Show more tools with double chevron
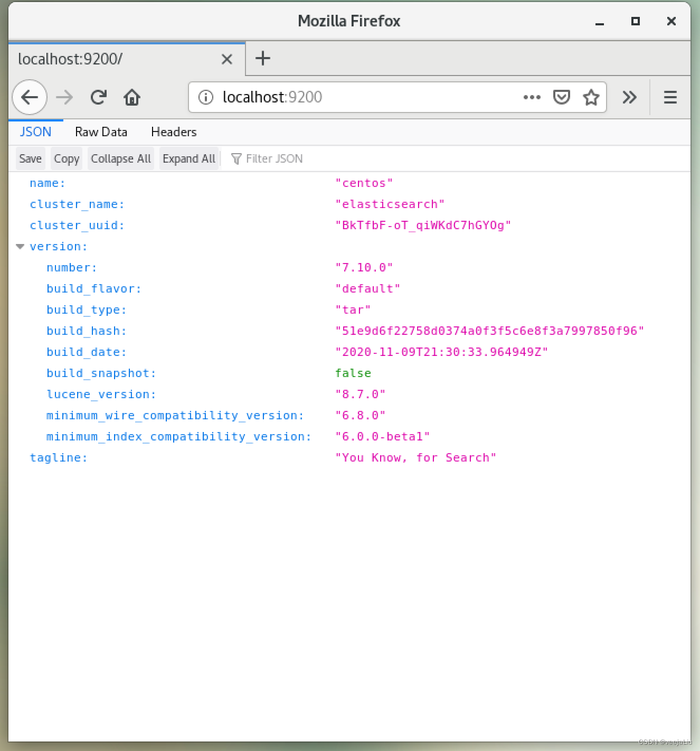Screen dimensions: 700x751 (x=629, y=97)
